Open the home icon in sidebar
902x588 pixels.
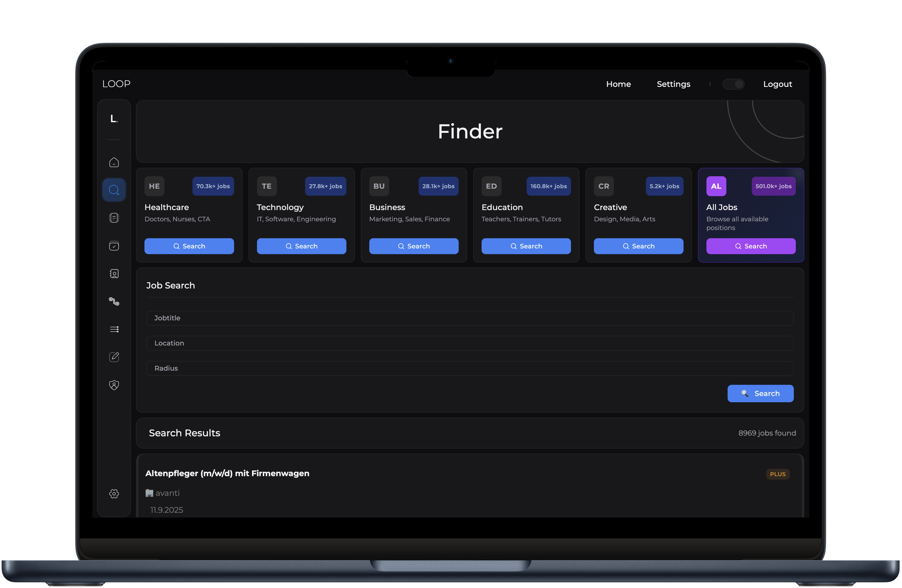(x=114, y=162)
